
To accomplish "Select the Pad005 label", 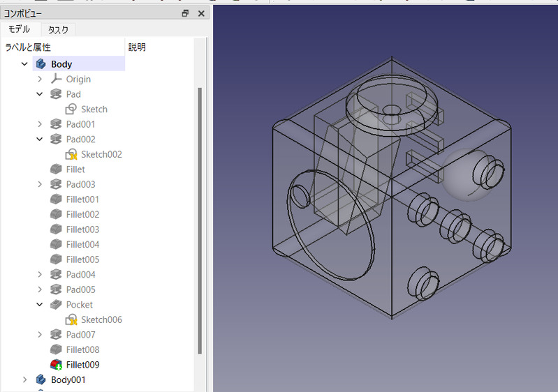I will pos(81,289).
